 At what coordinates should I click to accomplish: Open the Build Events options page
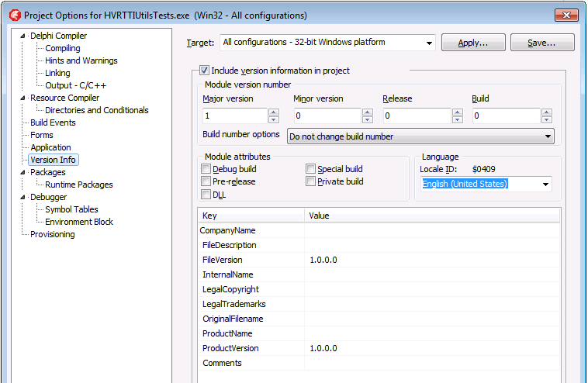[53, 122]
